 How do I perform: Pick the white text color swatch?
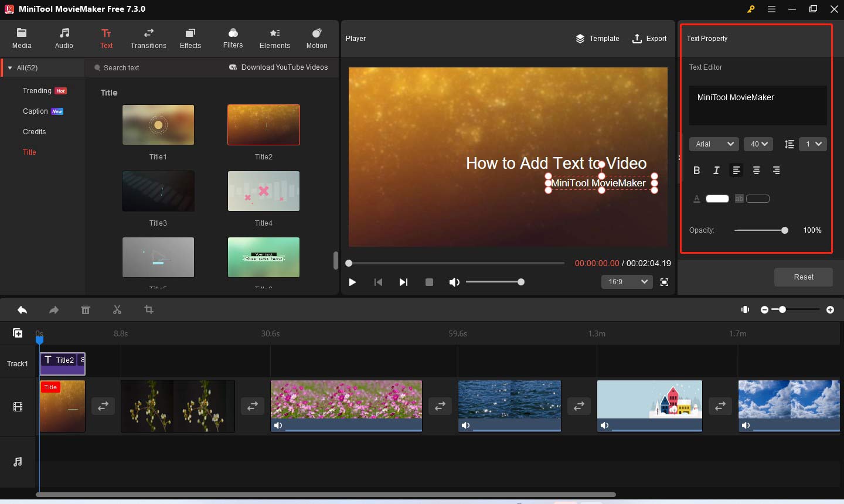click(x=717, y=199)
